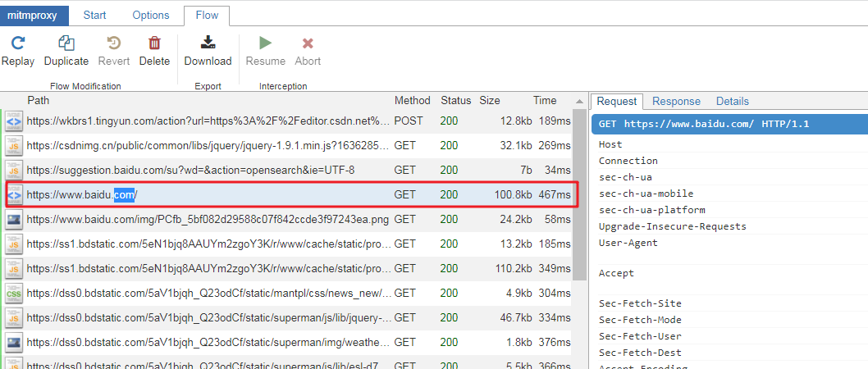Click the Accept header name
The width and height of the screenshot is (868, 369).
point(616,273)
